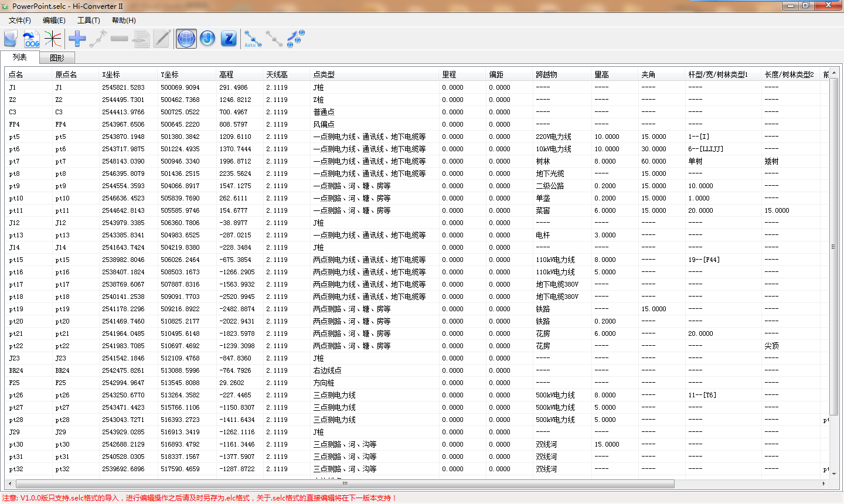The height and width of the screenshot is (504, 844).
Task: Click the 高程 column header
Action: click(240, 74)
